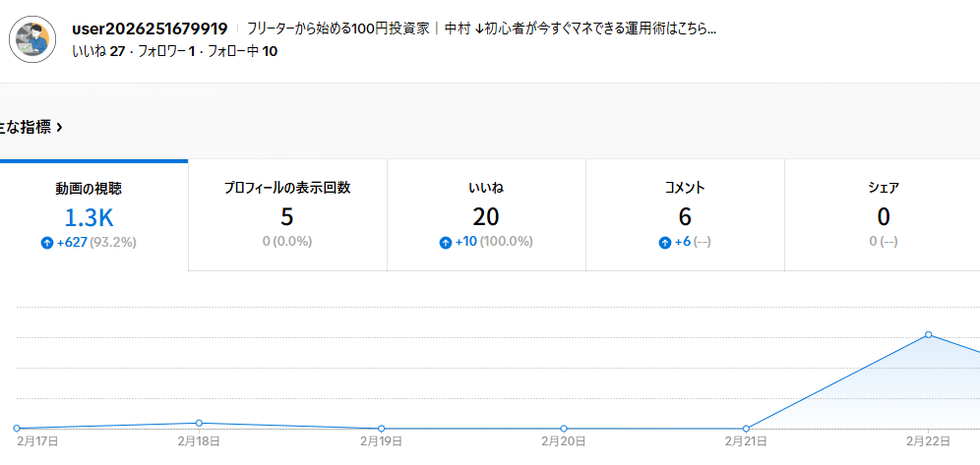Click the profile avatar picture
Screen dimensions: 980x465
(32, 39)
